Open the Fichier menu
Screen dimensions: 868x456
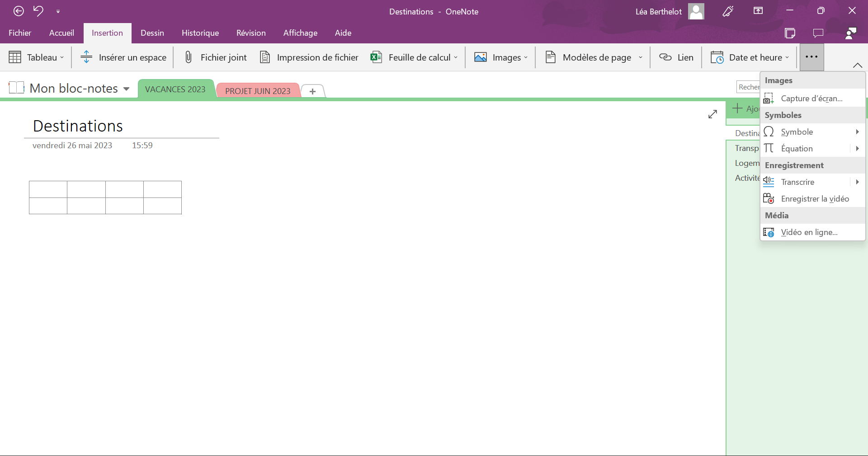pyautogui.click(x=20, y=33)
